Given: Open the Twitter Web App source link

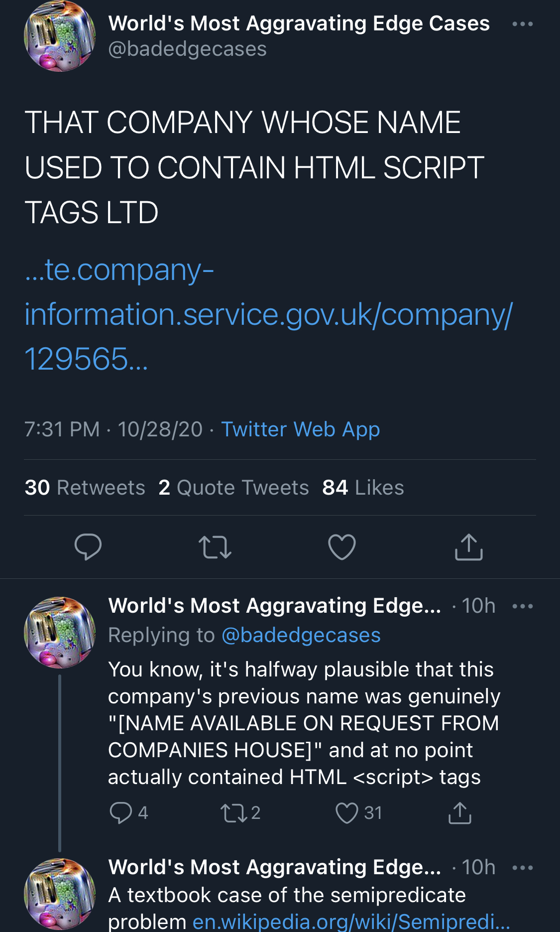Looking at the screenshot, I should tap(300, 429).
